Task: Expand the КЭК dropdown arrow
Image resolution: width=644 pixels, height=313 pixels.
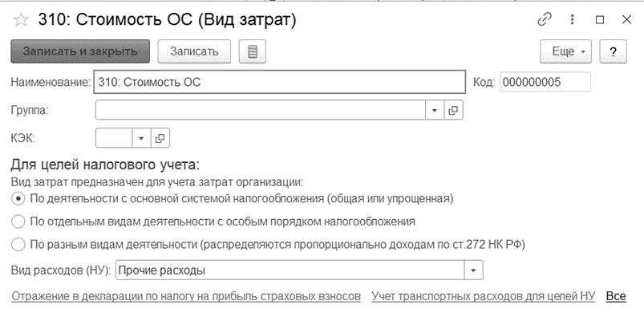Action: point(141,138)
